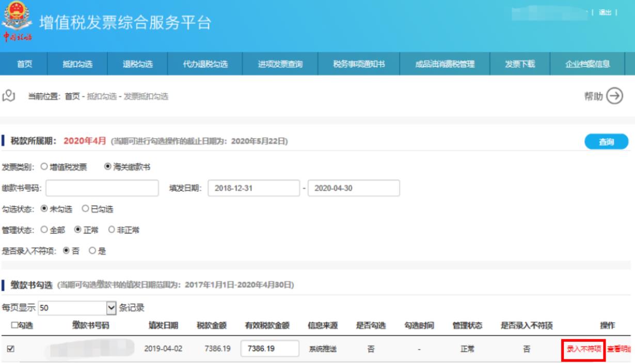The width and height of the screenshot is (635, 364).
Task: Click the help arrow circle icon
Action: [x=614, y=96]
